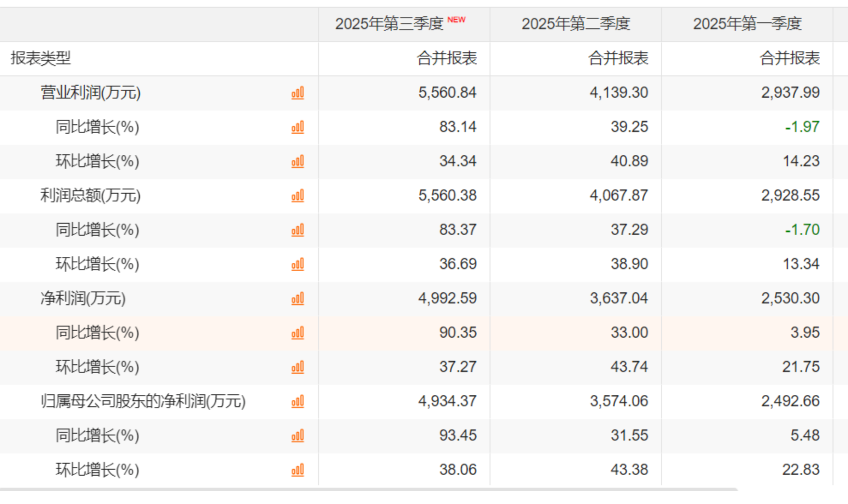Open chart icon for 利润总额 环比增长 row

click(x=298, y=264)
